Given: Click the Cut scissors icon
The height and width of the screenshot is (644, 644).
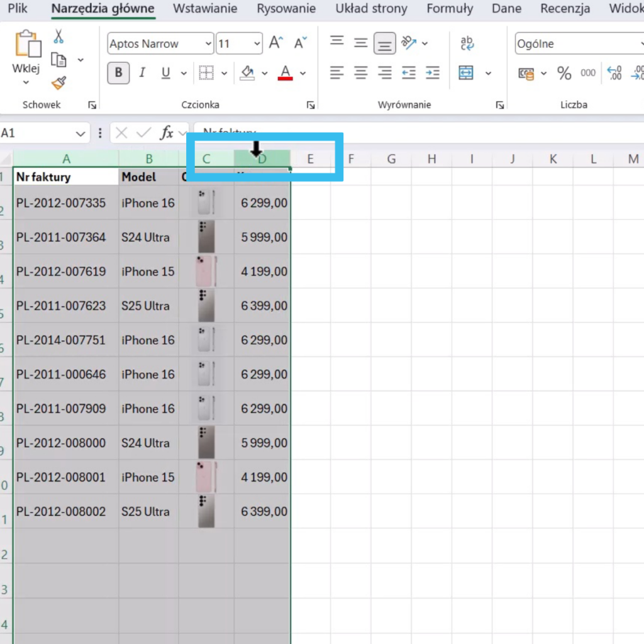Looking at the screenshot, I should coord(58,36).
